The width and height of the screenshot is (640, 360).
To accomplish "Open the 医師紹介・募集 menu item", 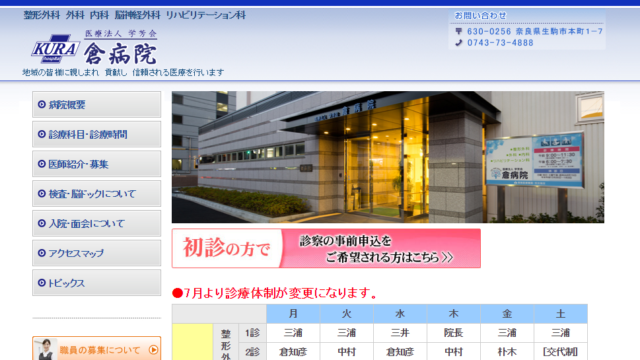I will [x=97, y=164].
